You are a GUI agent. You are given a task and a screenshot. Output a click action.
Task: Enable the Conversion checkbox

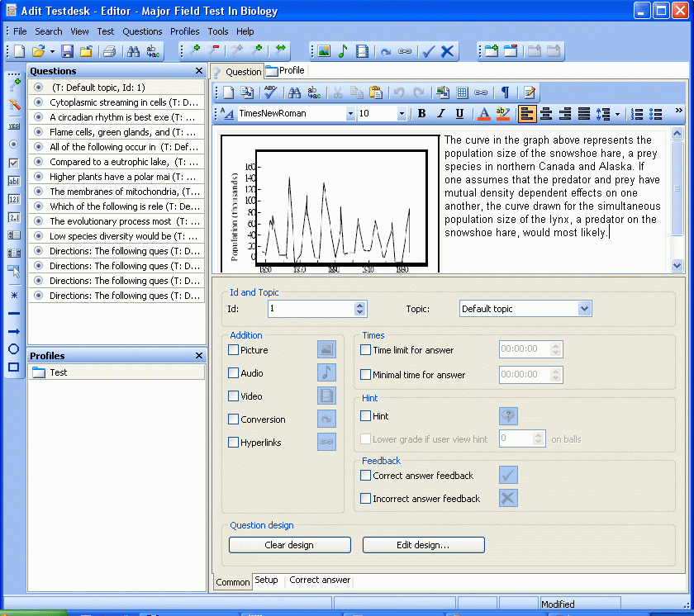[x=233, y=419]
